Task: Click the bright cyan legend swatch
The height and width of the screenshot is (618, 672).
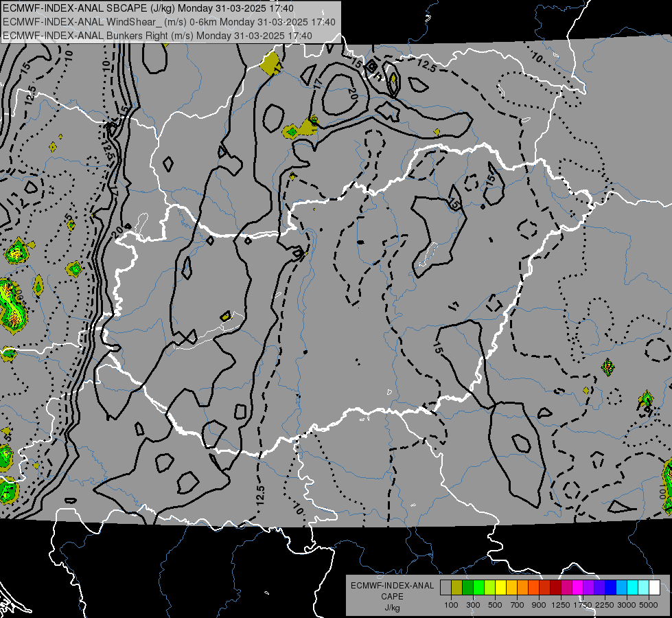Action: tap(633, 588)
